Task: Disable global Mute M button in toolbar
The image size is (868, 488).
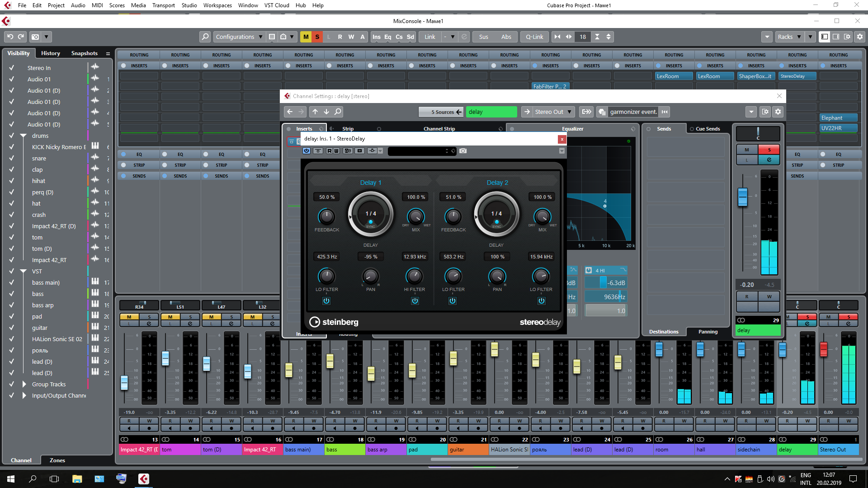Action: click(x=306, y=37)
